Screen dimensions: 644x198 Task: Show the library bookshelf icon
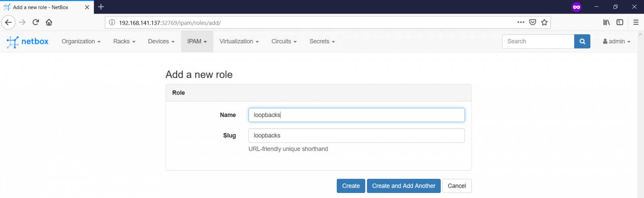click(606, 22)
